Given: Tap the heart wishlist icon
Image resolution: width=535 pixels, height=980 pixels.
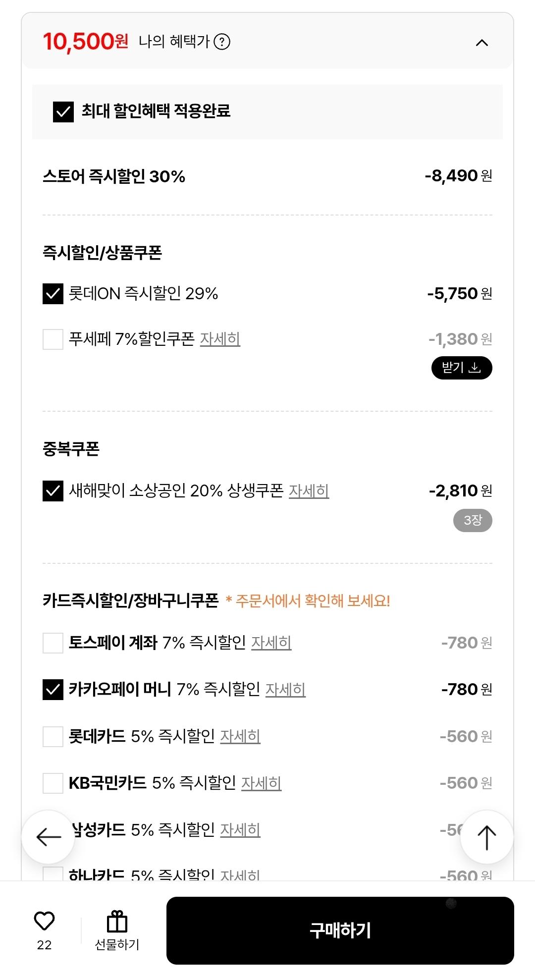Looking at the screenshot, I should tap(44, 921).
